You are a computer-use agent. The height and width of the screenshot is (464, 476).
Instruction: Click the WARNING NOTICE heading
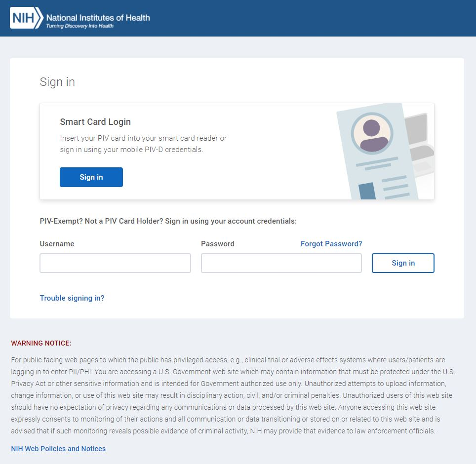point(41,343)
